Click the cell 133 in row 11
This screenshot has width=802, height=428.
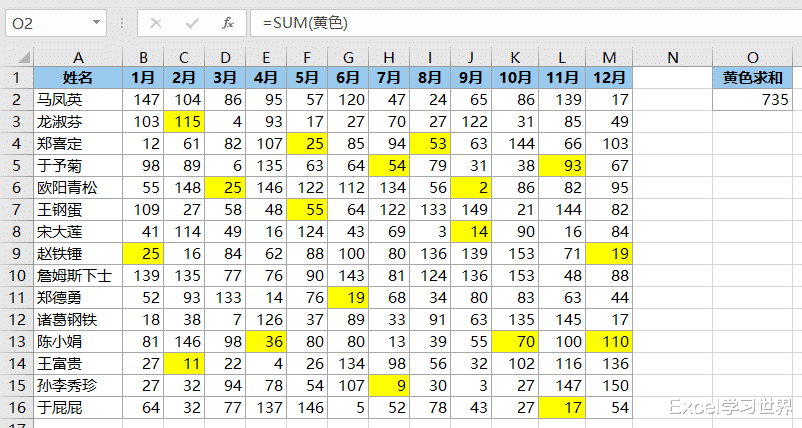[225, 298]
